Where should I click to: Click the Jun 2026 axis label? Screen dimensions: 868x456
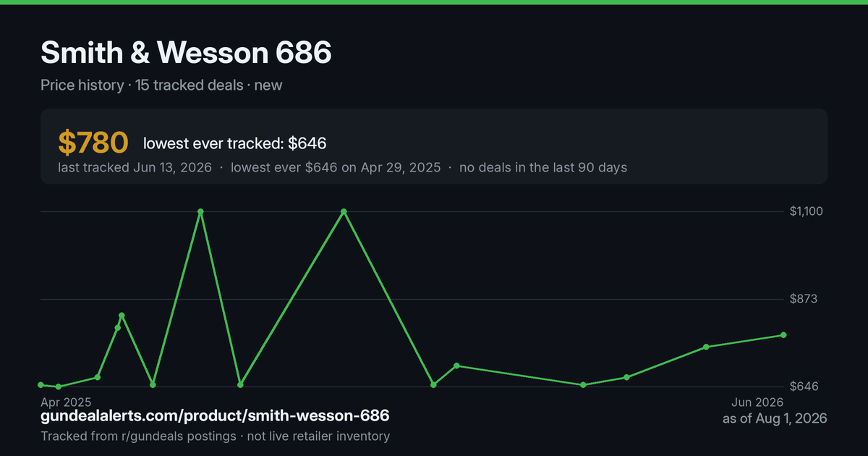coord(757,402)
